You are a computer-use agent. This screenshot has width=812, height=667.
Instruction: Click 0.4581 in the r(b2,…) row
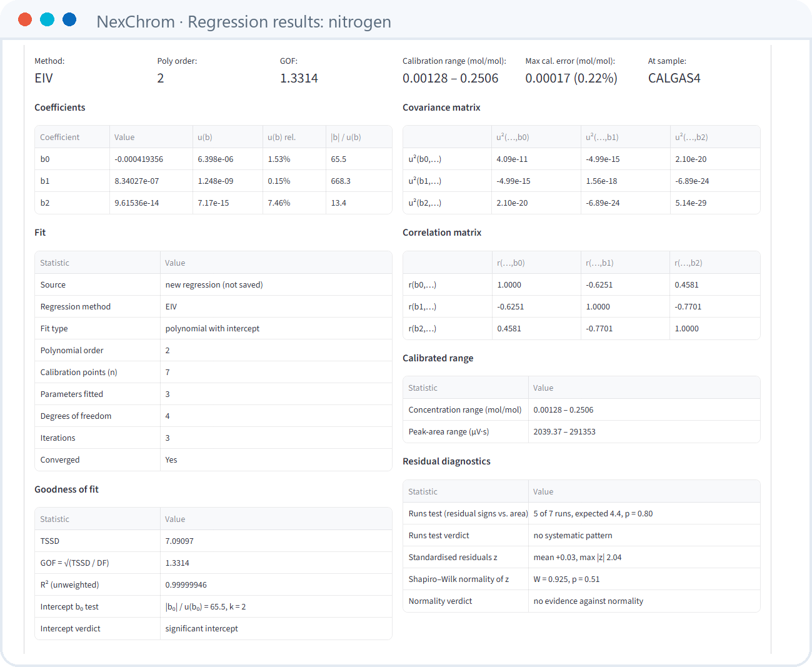point(509,329)
